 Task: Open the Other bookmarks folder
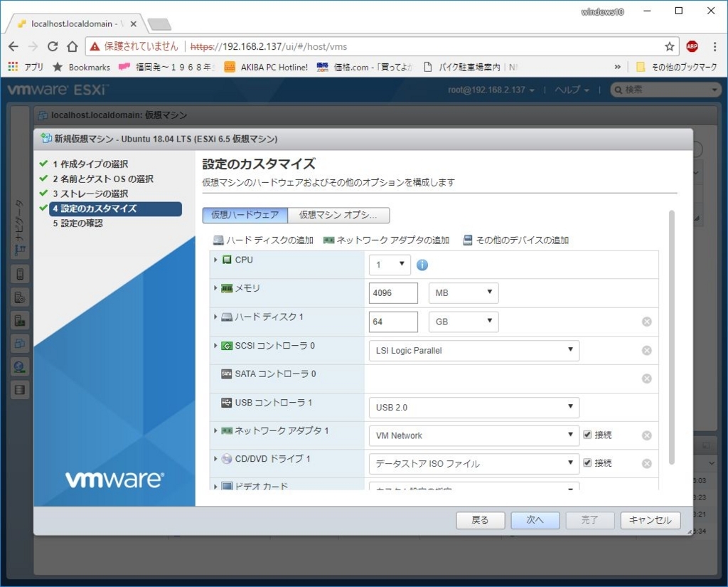click(677, 67)
